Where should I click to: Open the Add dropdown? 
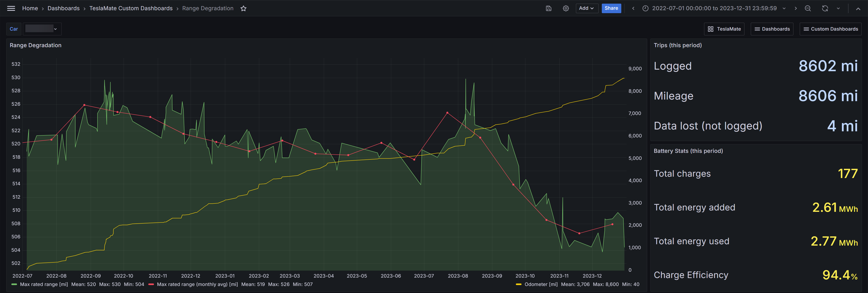586,8
